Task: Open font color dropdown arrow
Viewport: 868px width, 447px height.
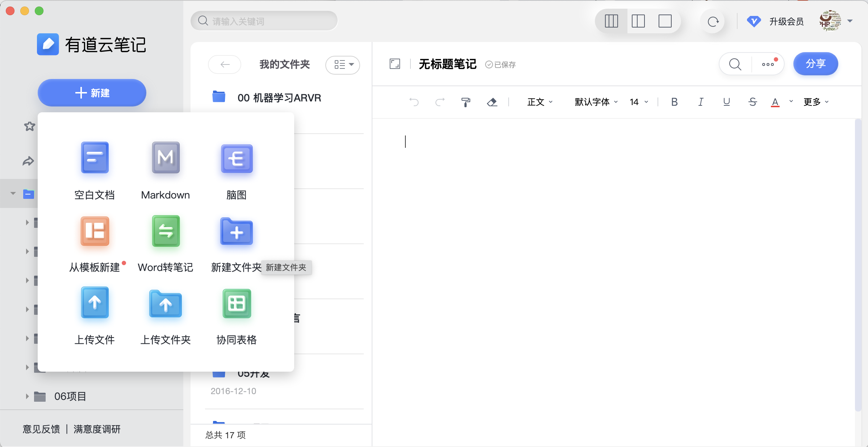Action: (x=791, y=102)
